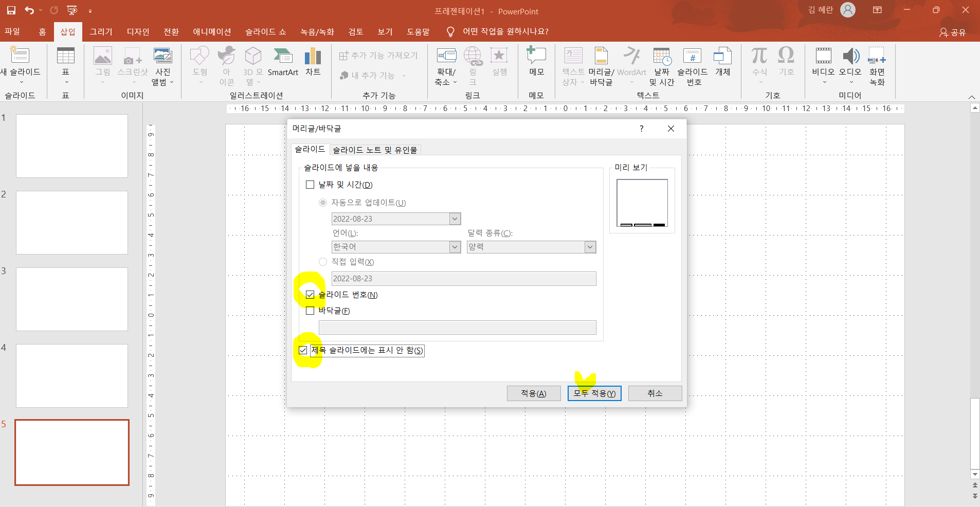This screenshot has width=980, height=507.
Task: Switch to the Draw (그리기) tab
Action: pos(101,31)
